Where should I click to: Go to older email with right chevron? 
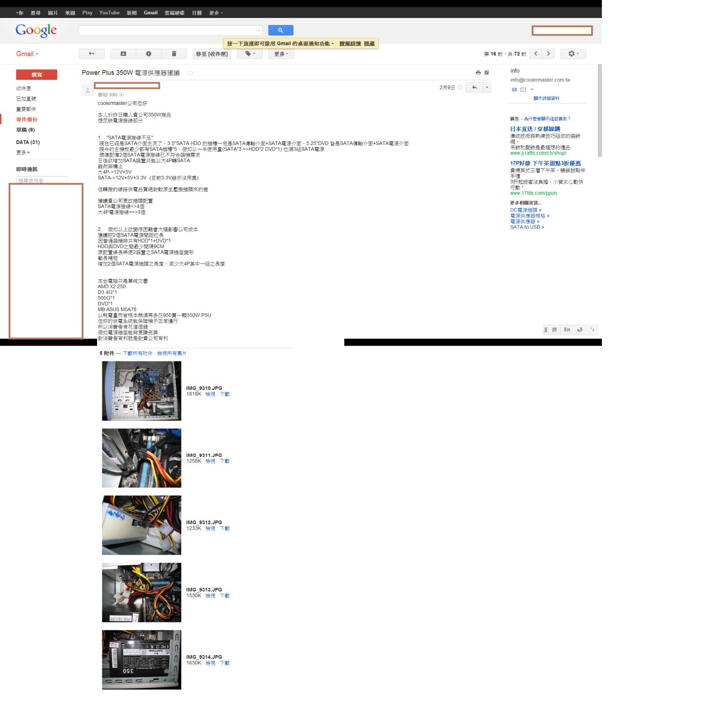tap(548, 54)
